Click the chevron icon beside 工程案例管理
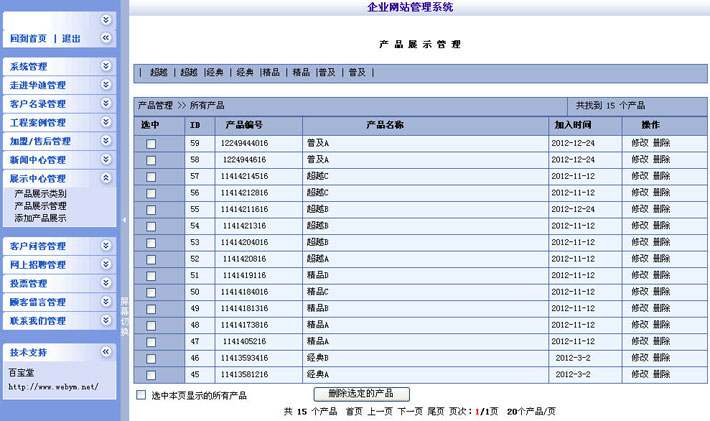Viewport: 710px width, 421px height. click(106, 122)
